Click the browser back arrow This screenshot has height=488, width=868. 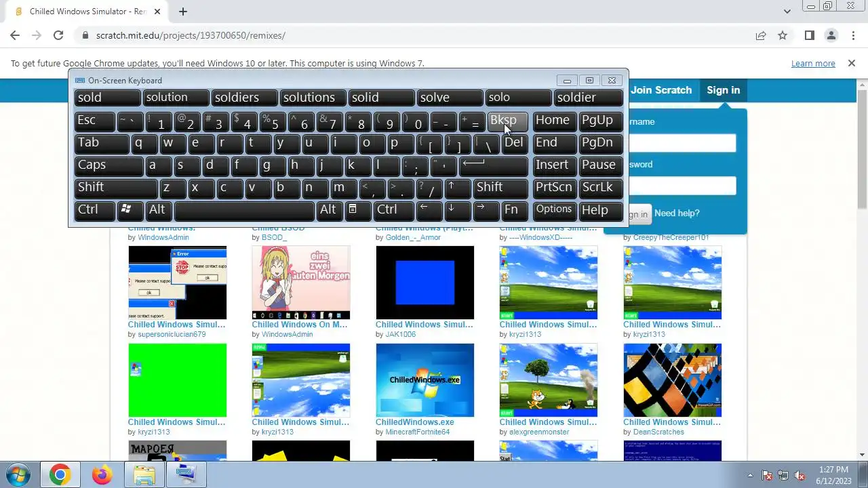15,35
